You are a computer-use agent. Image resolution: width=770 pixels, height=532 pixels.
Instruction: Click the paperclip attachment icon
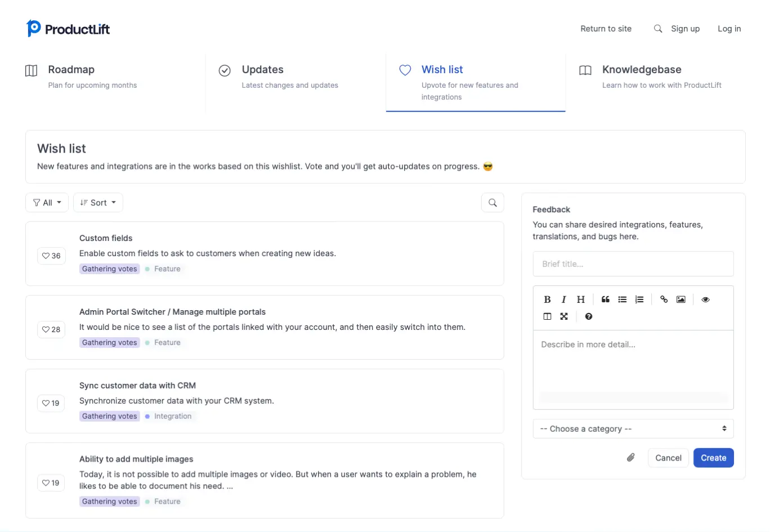pyautogui.click(x=631, y=458)
